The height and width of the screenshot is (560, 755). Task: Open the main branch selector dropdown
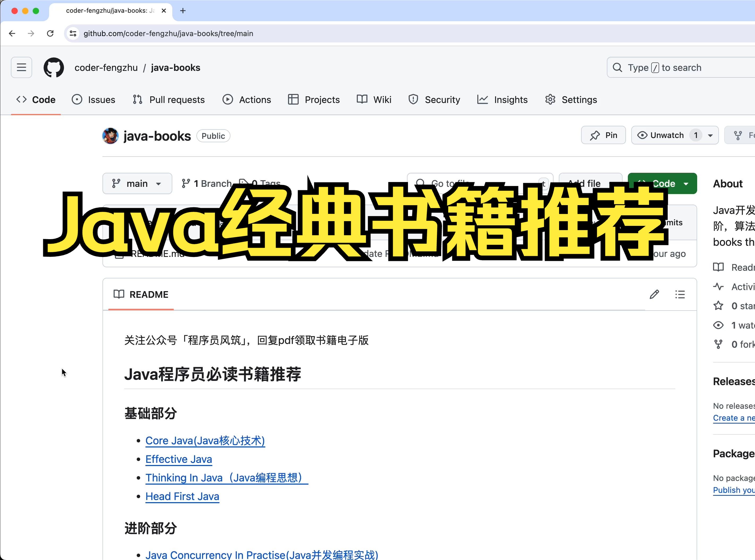coord(137,183)
